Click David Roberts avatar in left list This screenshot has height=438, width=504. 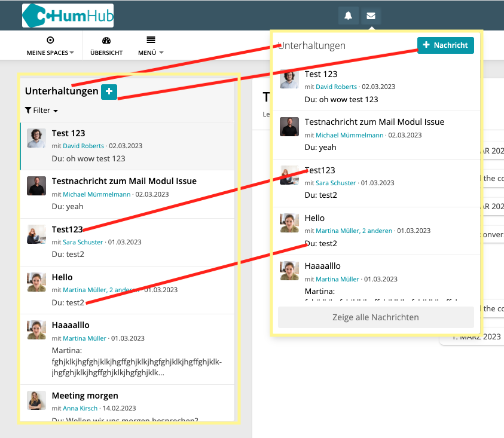(x=36, y=138)
